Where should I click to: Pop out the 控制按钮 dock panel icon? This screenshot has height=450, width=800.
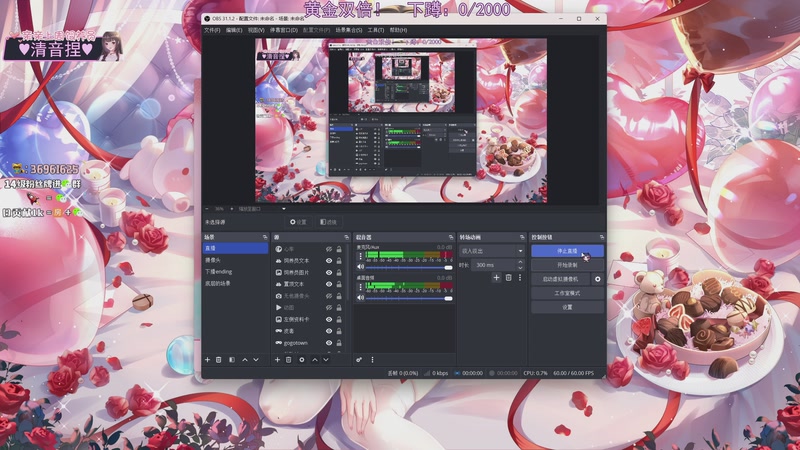(x=602, y=237)
